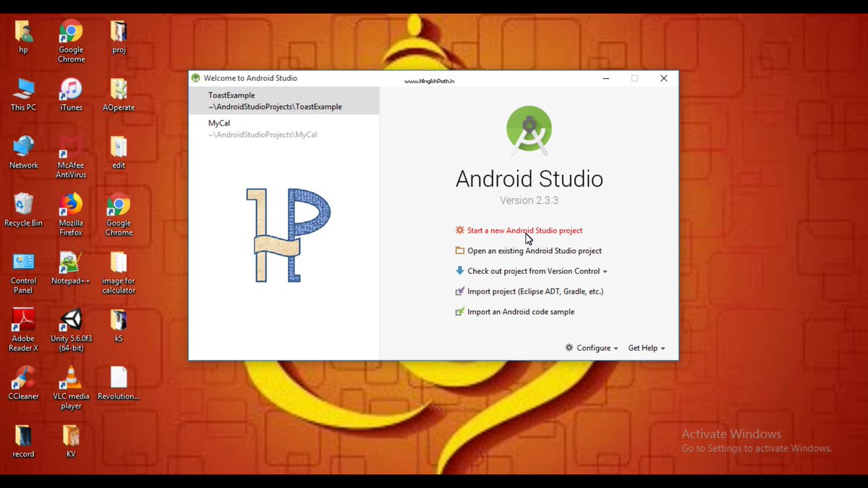Select the MyCal recent project

coord(284,129)
